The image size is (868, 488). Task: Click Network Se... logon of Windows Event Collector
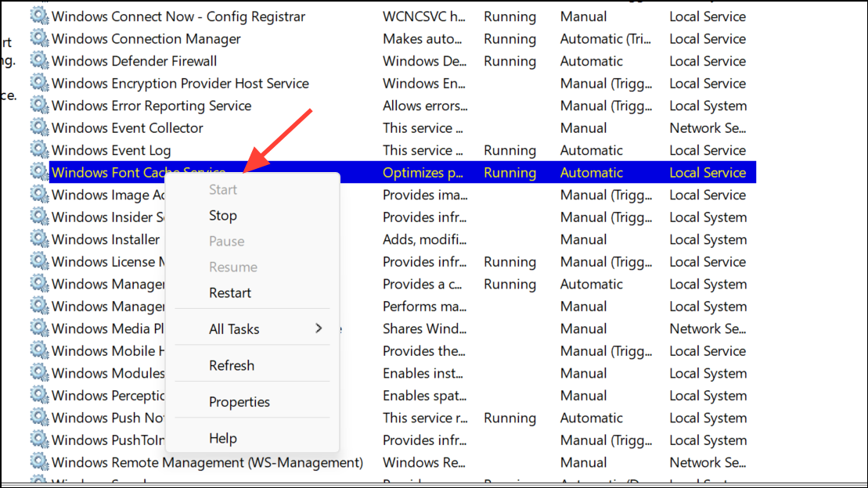pos(708,127)
